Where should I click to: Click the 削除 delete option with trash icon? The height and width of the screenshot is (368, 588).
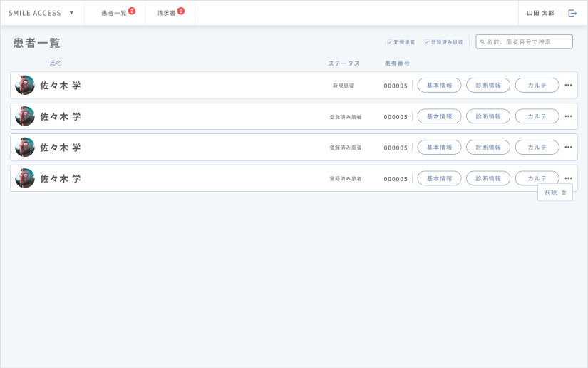click(555, 193)
